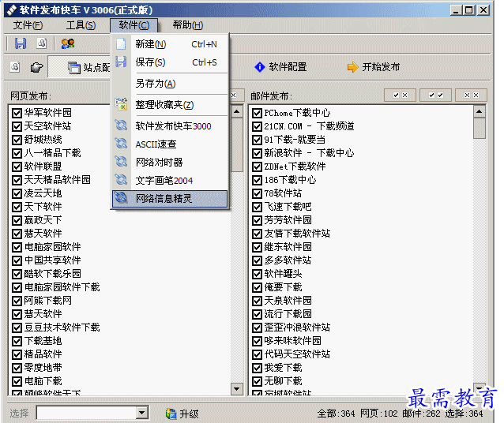504x423 pixels.
Task: Toggle the 舒城热线 checkbox
Action: pyautogui.click(x=17, y=140)
